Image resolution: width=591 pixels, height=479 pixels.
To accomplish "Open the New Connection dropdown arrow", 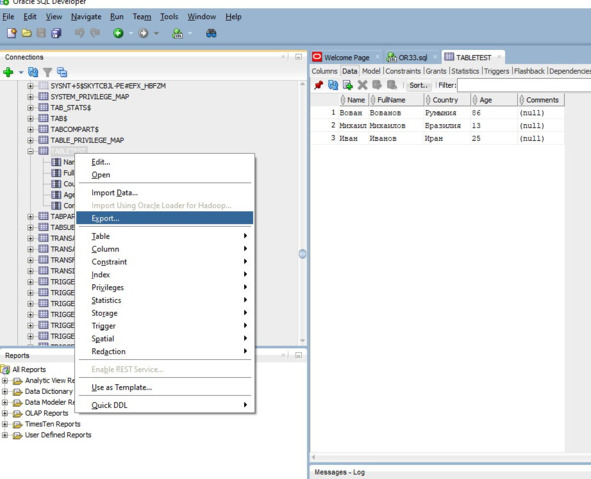I will pos(21,72).
